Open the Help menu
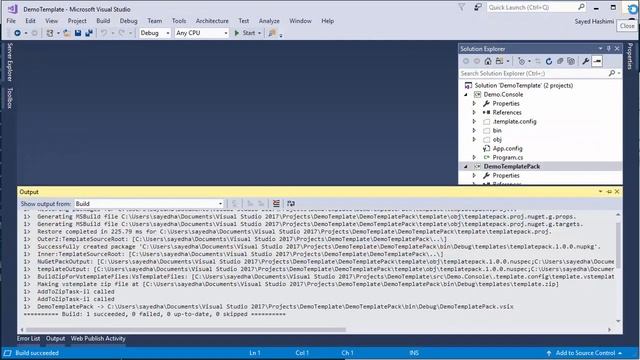Screen dimensions: 640x360 pyautogui.click(x=327, y=21)
